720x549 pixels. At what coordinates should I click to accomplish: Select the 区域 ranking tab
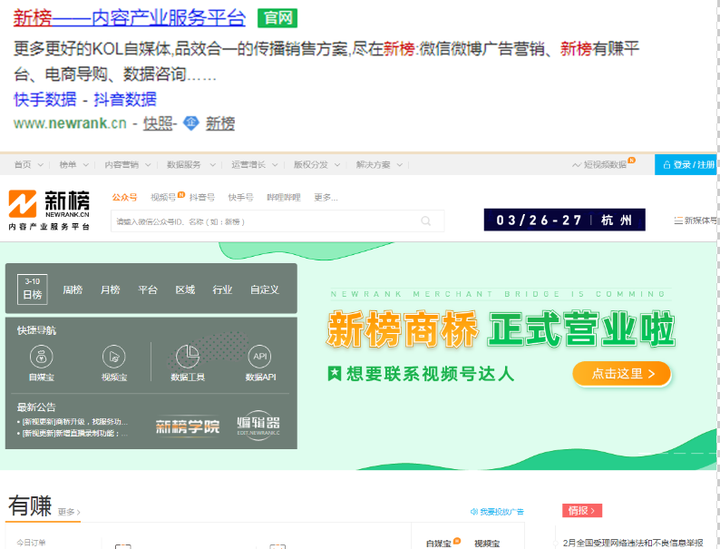coord(185,290)
